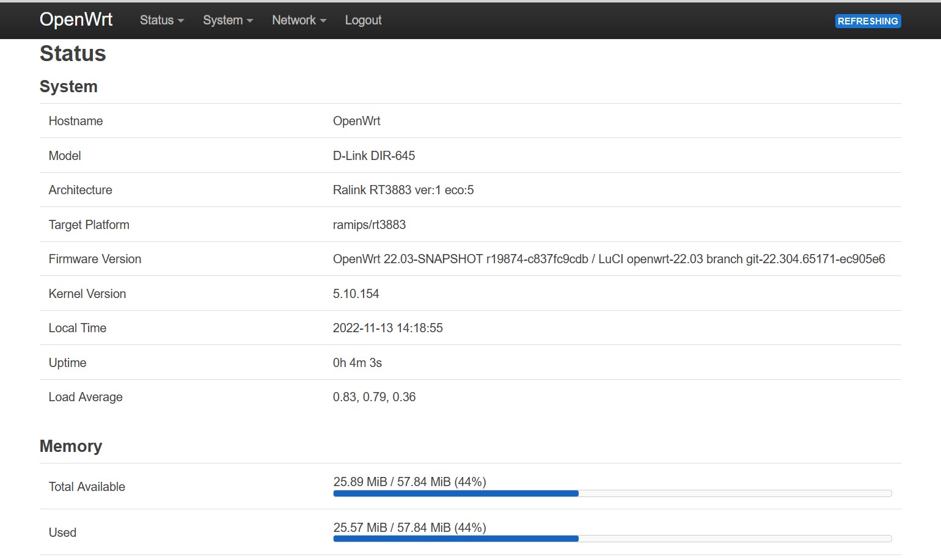Click the Logout link
The image size is (941, 560).
pos(363,20)
